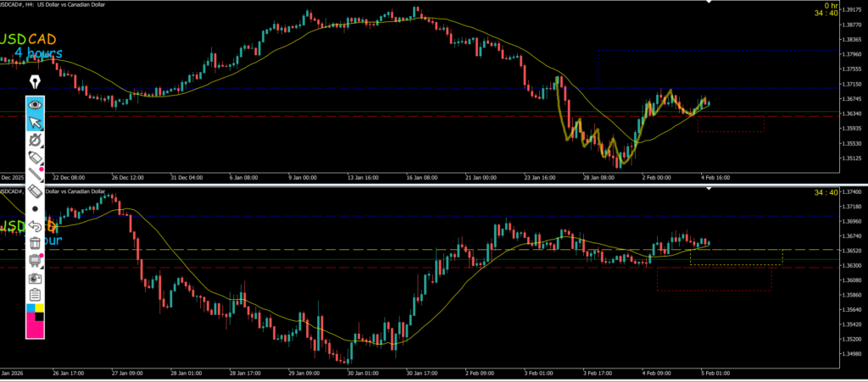Click the orange 'CAD' label on the upper chart
Screen dimensions: 868x382
(42, 39)
